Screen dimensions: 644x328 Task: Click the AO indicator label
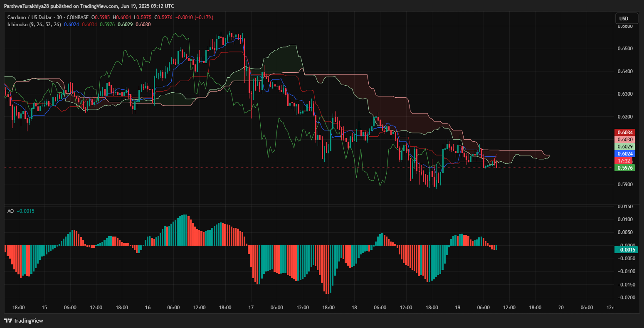tap(10, 211)
